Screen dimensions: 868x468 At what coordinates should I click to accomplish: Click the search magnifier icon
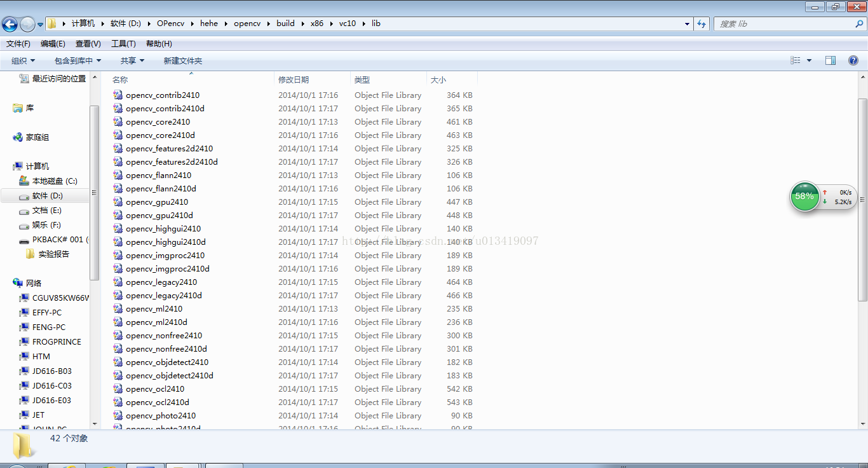click(x=860, y=24)
